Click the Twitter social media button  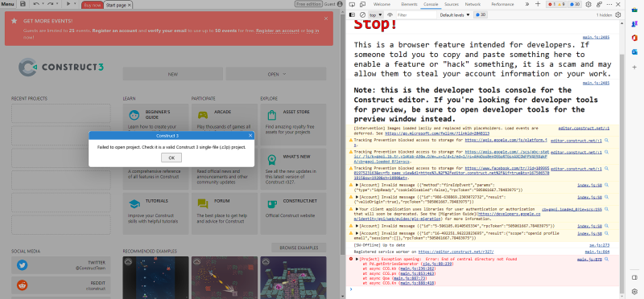click(61, 265)
